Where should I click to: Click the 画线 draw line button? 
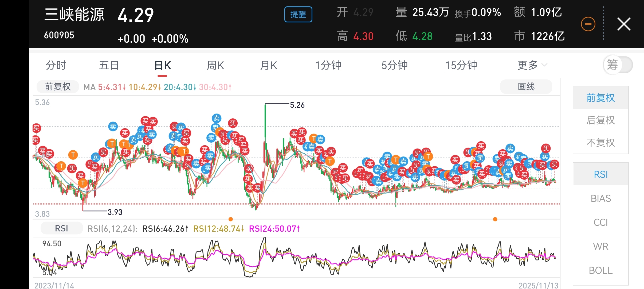click(526, 87)
